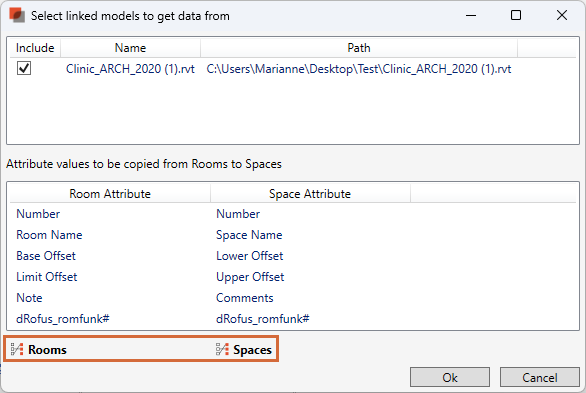Select the Comments space attribute
Viewport: 586px width, 393px height.
[x=245, y=298]
